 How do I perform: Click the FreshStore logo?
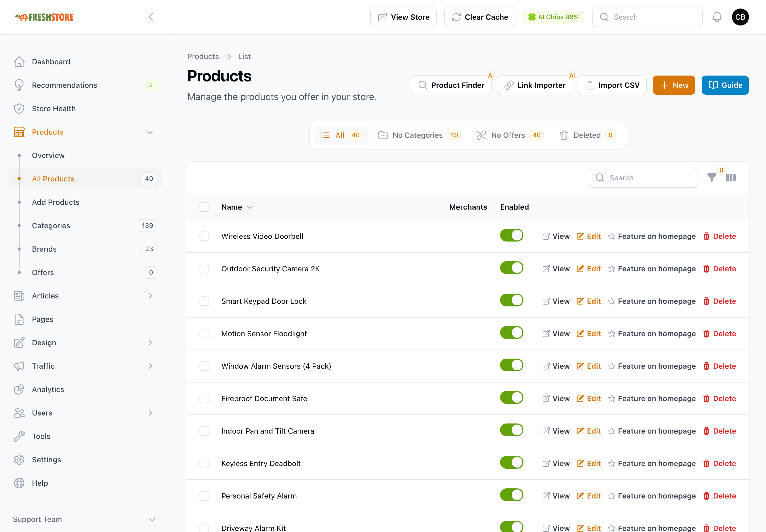point(44,17)
